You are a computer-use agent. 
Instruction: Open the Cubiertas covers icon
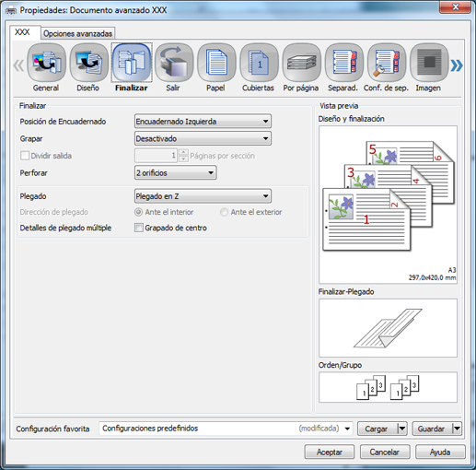(x=259, y=63)
